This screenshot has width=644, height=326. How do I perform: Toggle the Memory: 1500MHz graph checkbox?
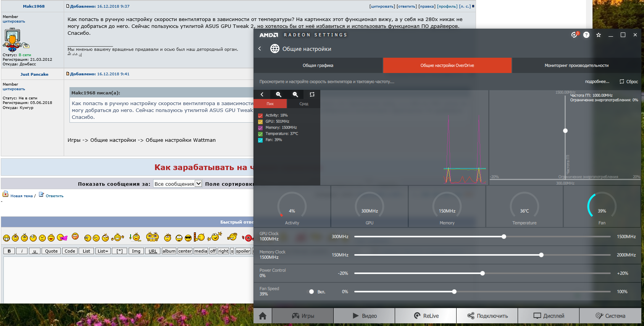pyautogui.click(x=260, y=128)
